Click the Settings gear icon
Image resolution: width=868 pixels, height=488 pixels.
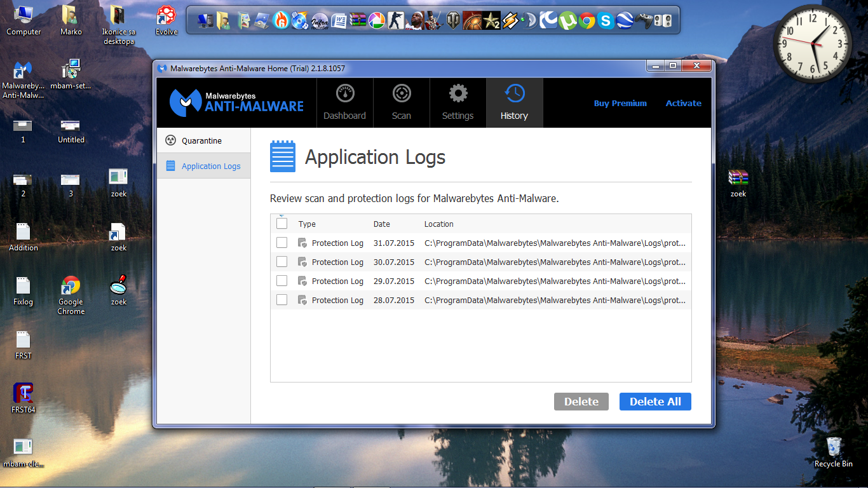click(458, 94)
